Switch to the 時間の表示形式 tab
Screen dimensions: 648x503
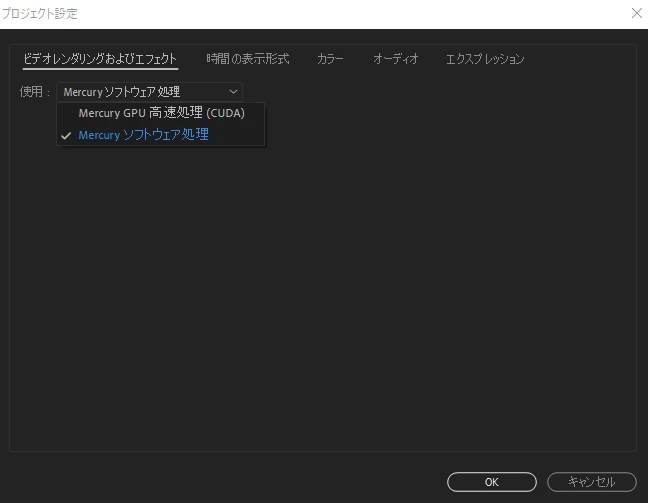click(248, 59)
